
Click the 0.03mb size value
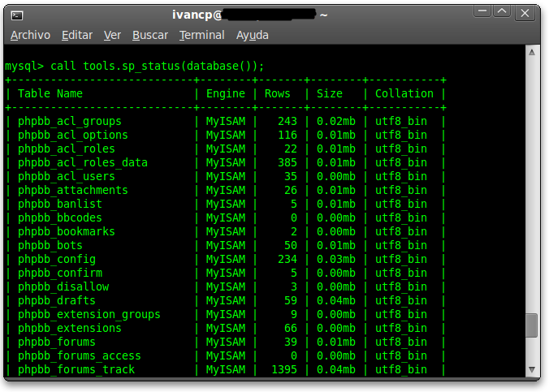coord(336,260)
